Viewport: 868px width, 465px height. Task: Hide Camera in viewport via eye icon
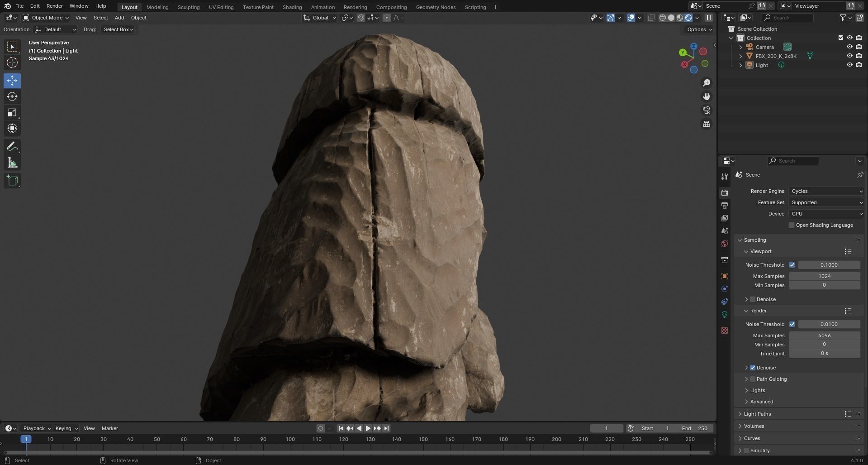(x=849, y=47)
